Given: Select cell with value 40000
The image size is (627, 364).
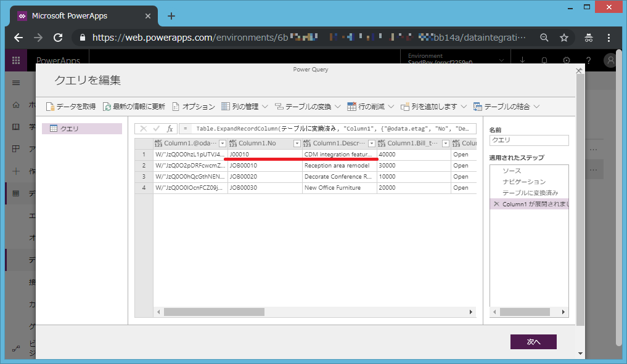Looking at the screenshot, I should pos(414,154).
